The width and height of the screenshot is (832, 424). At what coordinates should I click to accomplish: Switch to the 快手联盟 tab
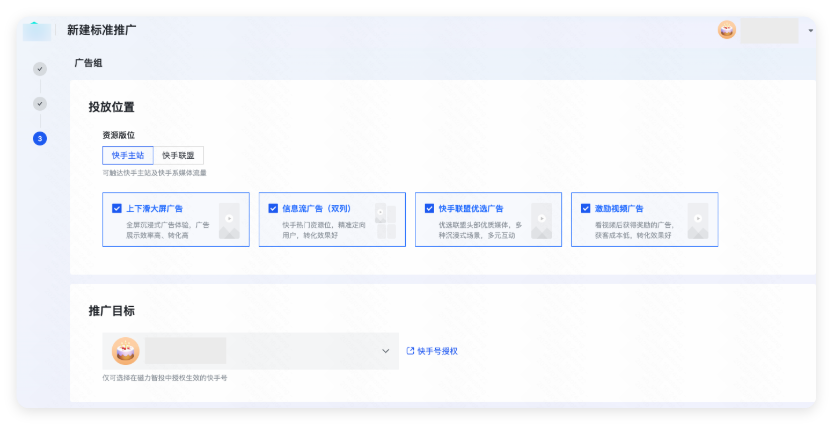[x=178, y=155]
